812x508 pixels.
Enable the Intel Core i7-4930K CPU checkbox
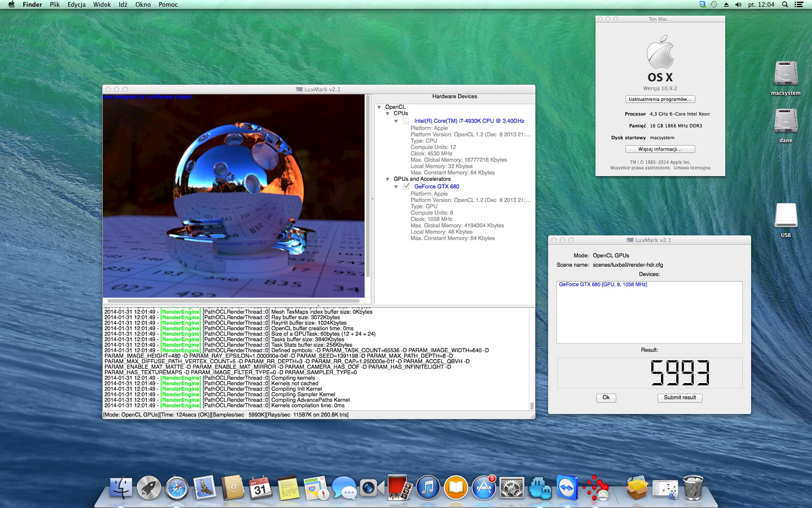[x=406, y=121]
